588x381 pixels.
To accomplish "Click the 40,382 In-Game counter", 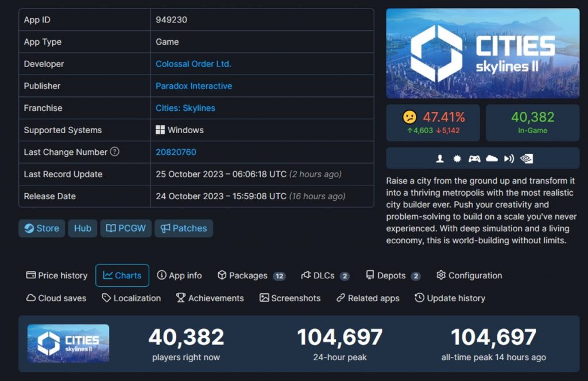I will (532, 122).
